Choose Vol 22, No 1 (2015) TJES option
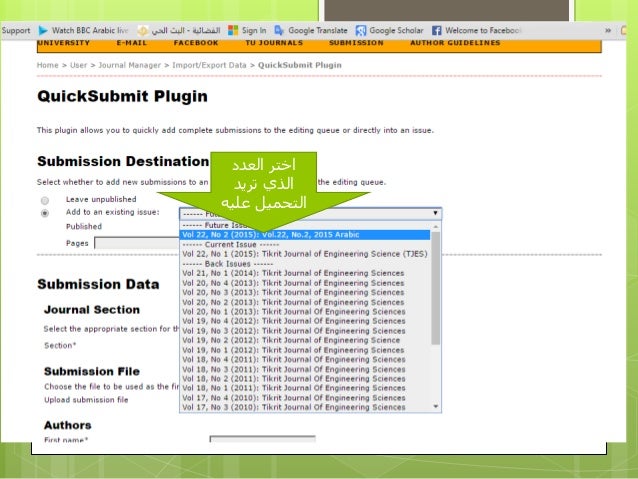 point(305,254)
